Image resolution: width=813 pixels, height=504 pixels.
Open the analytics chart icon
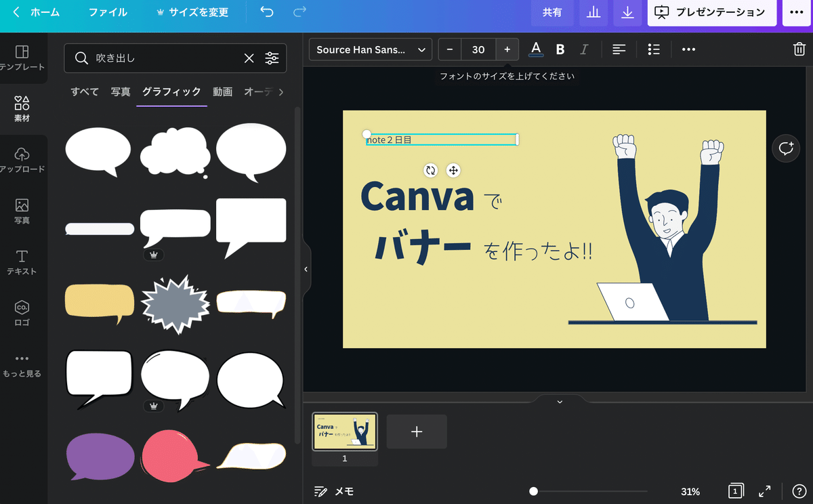(593, 12)
